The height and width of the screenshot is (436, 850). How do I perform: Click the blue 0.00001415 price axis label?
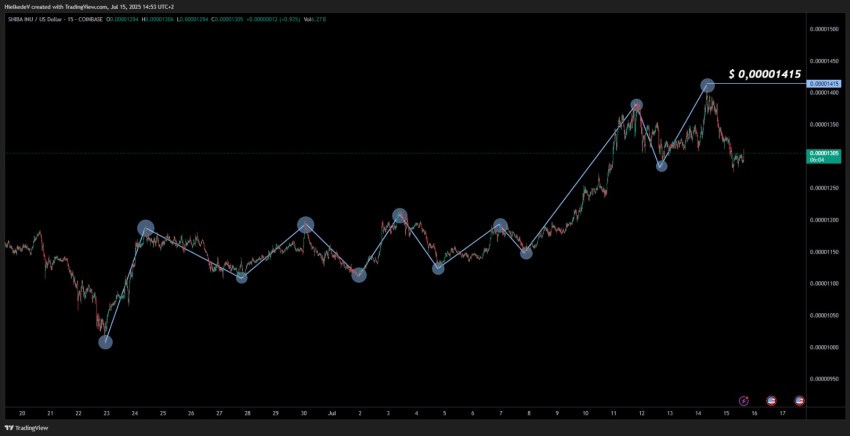coord(824,84)
